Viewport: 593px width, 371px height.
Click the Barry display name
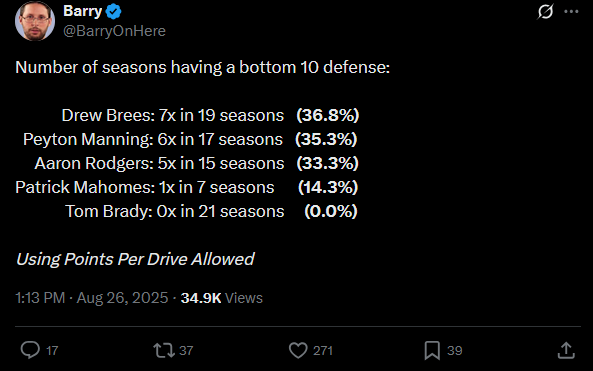tap(82, 11)
